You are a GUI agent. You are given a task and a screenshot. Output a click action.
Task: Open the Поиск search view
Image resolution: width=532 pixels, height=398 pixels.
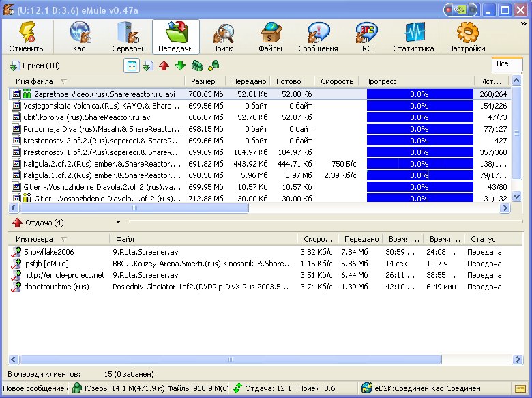click(x=222, y=37)
